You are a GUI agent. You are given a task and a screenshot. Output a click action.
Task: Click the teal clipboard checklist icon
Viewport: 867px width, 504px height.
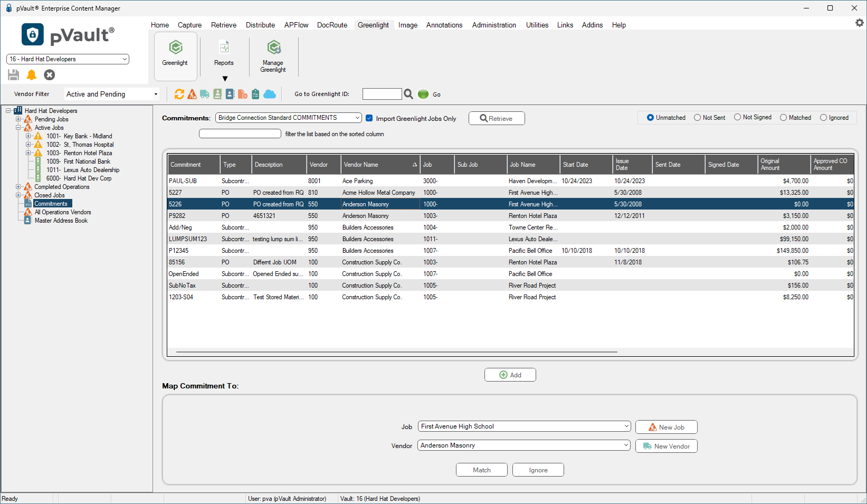pyautogui.click(x=255, y=94)
